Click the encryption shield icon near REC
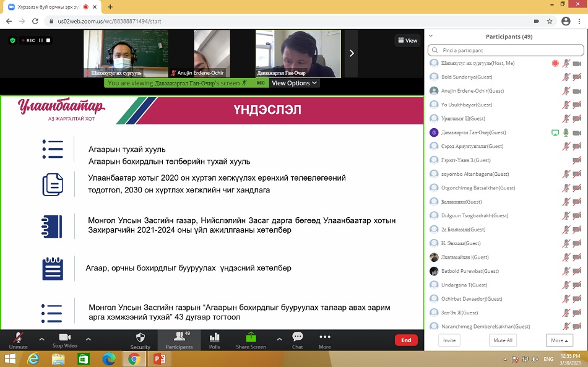Screen dimensions: 588x367 tap(12, 40)
